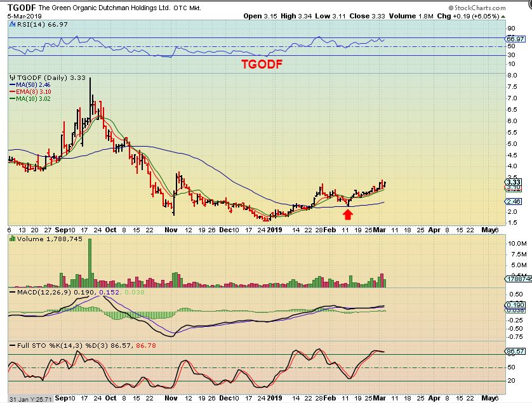Viewport: 532px width, 403px height.
Task: Click the 10.0M volume axis label
Action: pos(517,243)
